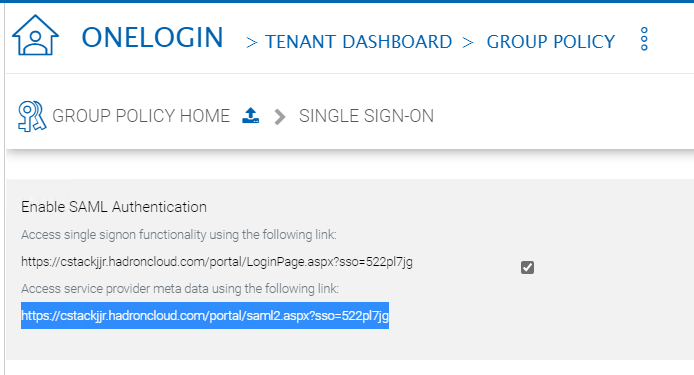
Task: Navigate to Group Policy Home
Action: (x=141, y=116)
